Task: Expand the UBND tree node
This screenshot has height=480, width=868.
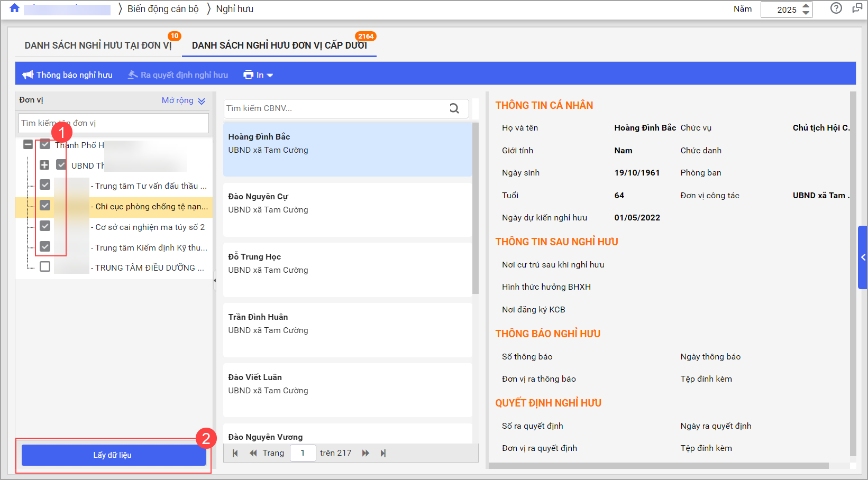Action: [x=44, y=165]
